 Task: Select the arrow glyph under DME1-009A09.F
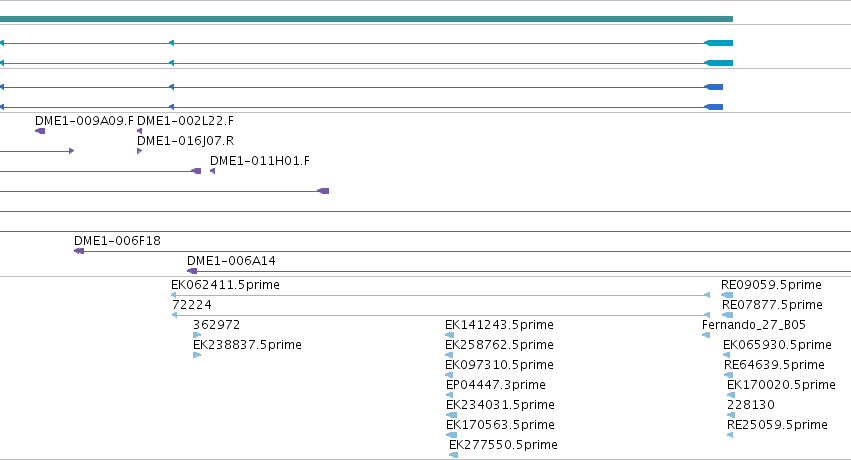[x=40, y=131]
